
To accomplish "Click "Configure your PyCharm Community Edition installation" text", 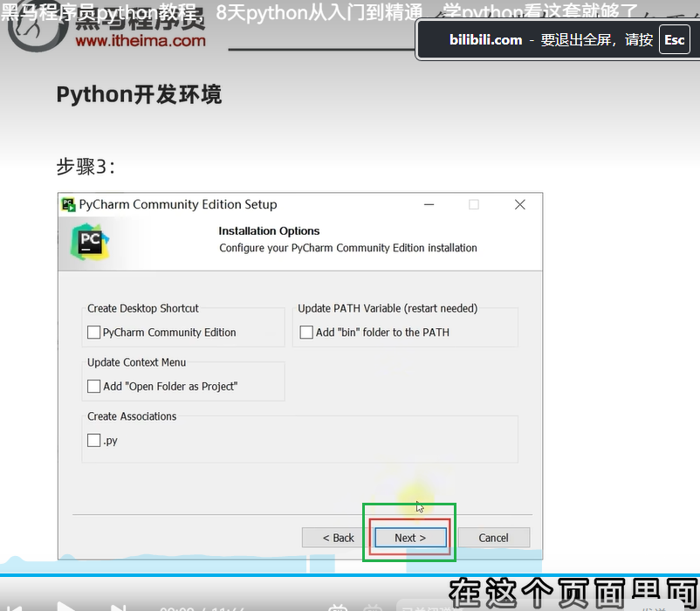I will coord(348,248).
